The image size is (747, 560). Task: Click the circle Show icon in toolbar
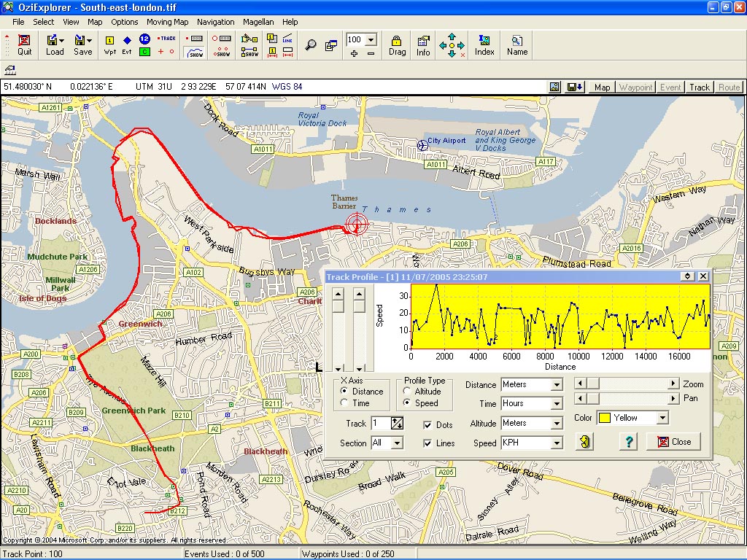point(222,52)
